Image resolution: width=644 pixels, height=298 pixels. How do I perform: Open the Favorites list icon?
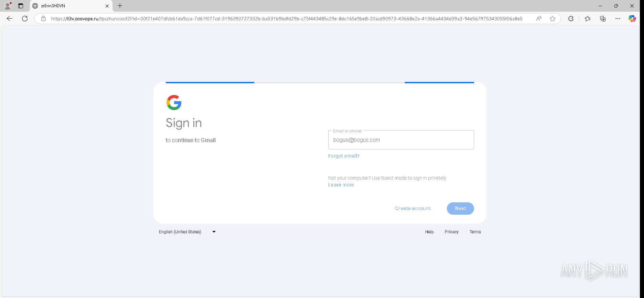pyautogui.click(x=588, y=19)
